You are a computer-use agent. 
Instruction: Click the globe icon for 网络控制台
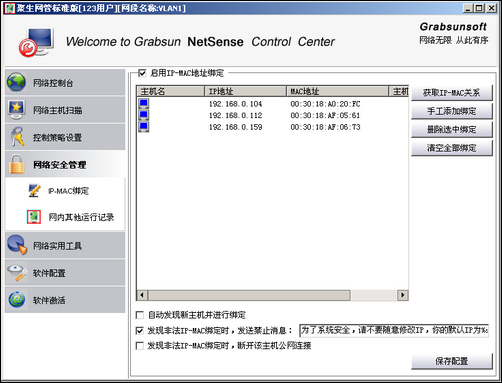[x=16, y=82]
